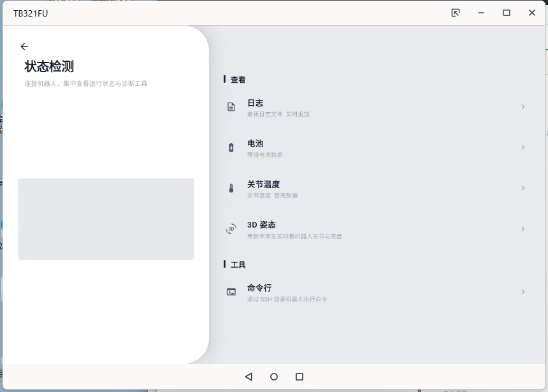Click the pop-out window icon in title bar
The height and width of the screenshot is (392, 548).
point(456,13)
